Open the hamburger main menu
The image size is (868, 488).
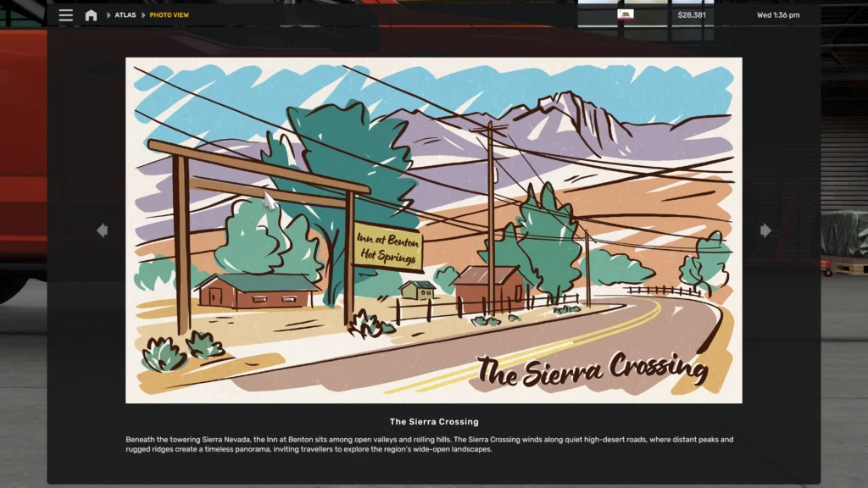[x=66, y=15]
